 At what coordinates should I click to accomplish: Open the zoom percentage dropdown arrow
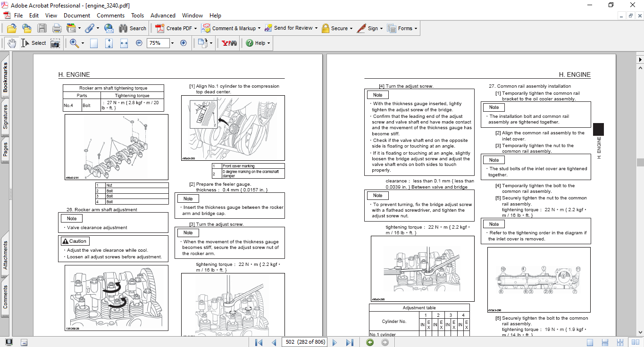click(172, 43)
